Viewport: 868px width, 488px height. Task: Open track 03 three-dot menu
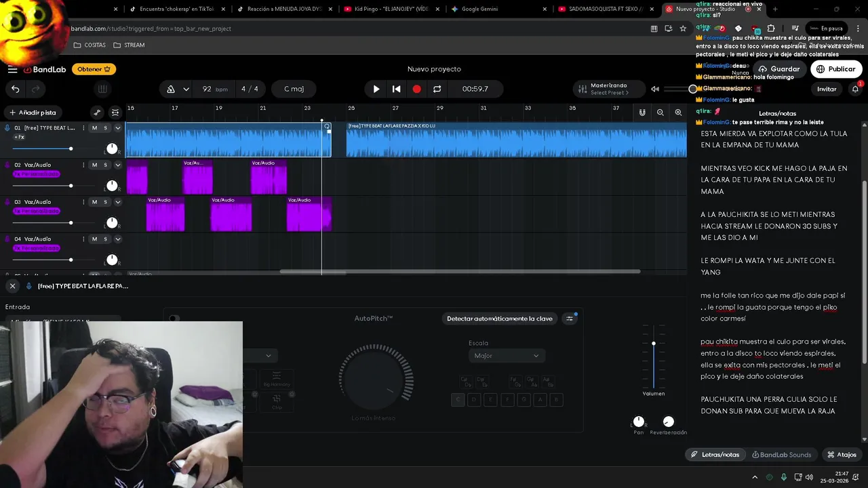point(83,202)
